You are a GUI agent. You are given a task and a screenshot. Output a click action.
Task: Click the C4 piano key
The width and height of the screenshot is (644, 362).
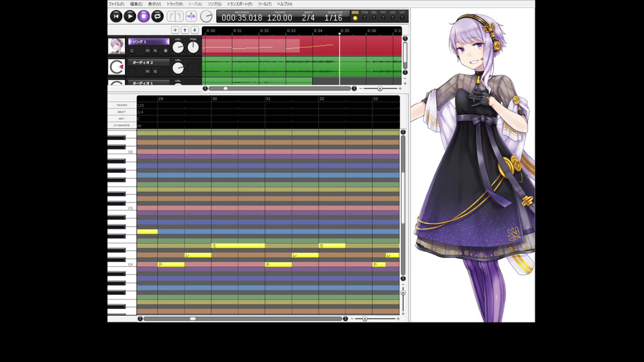(x=122, y=264)
